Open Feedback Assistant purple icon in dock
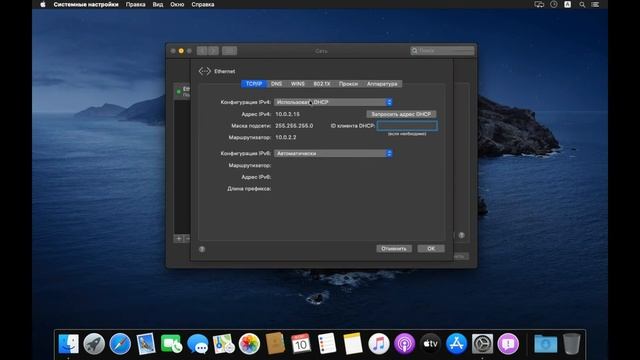This screenshot has width=640, height=360. [x=508, y=344]
